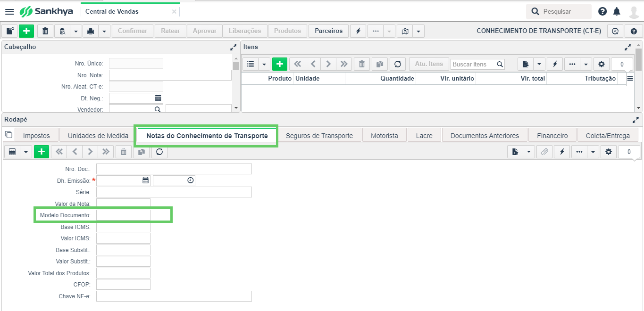The width and height of the screenshot is (644, 311).
Task: Open the notifications bell
Action: click(617, 11)
